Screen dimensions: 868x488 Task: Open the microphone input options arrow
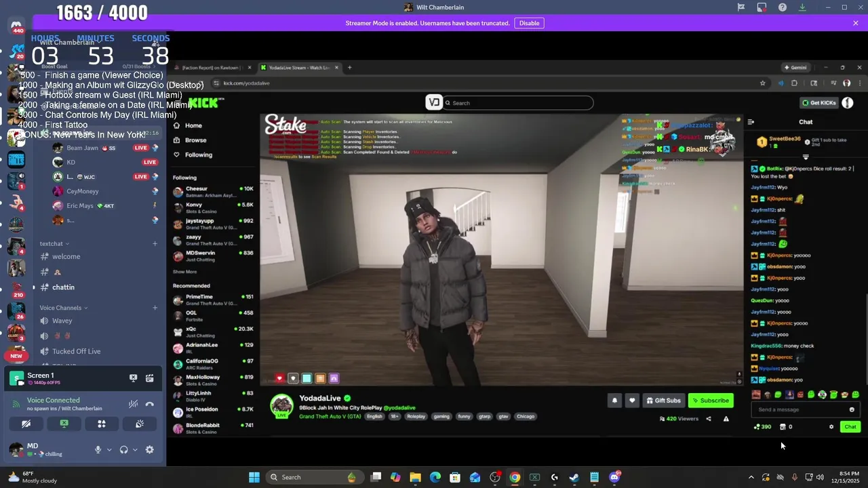[108, 449]
